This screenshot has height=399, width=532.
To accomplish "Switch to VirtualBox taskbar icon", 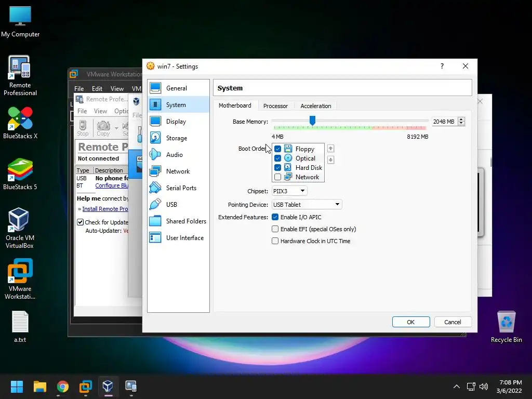I will coord(108,387).
